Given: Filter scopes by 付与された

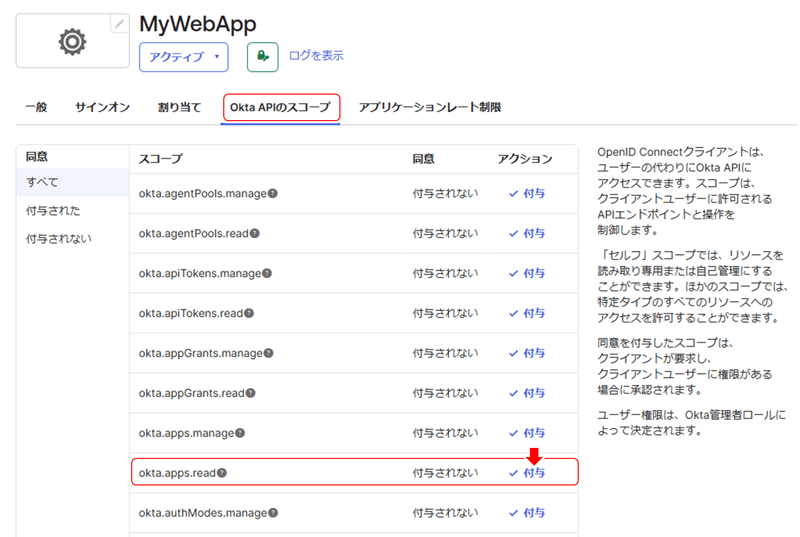Looking at the screenshot, I should point(53,211).
